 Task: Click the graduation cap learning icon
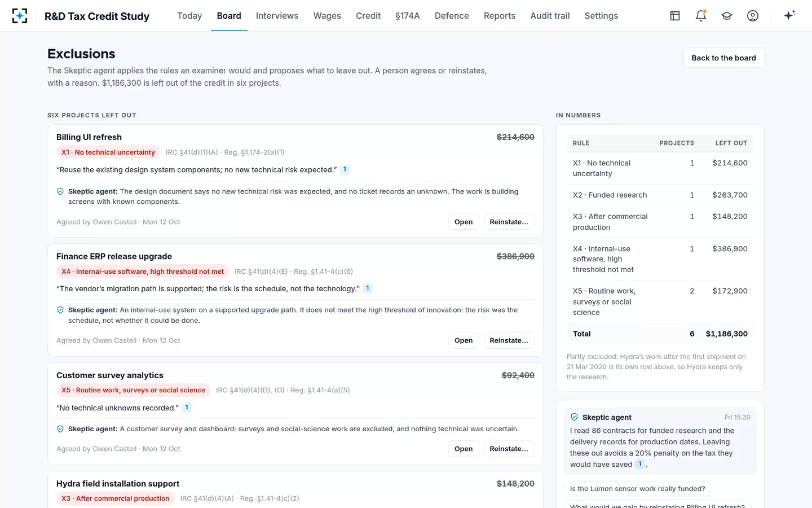coord(727,16)
